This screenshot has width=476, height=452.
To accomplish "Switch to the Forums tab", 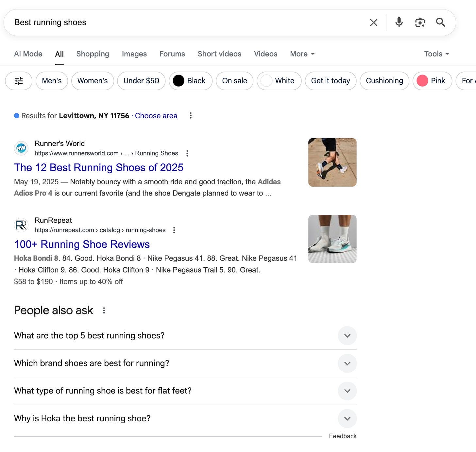I will 172,54.
